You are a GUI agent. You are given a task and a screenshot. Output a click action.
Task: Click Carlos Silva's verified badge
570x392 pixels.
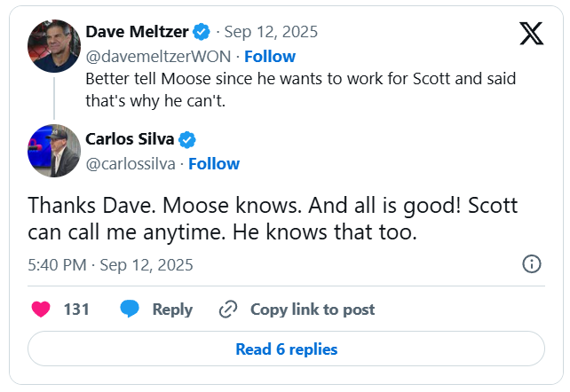pyautogui.click(x=187, y=139)
